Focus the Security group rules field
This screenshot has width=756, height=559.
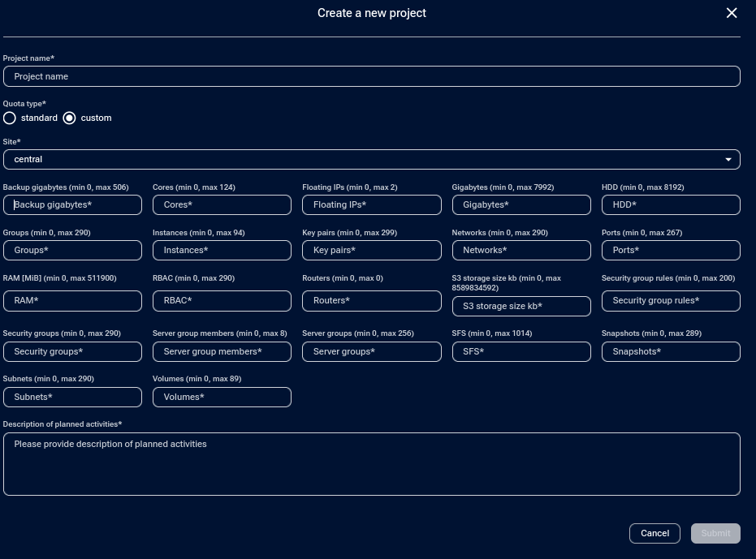[670, 301]
